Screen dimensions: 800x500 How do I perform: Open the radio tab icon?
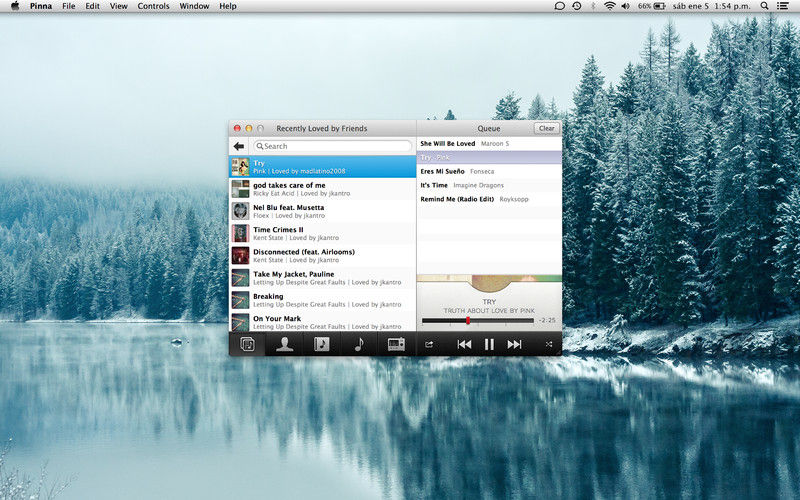tap(396, 344)
